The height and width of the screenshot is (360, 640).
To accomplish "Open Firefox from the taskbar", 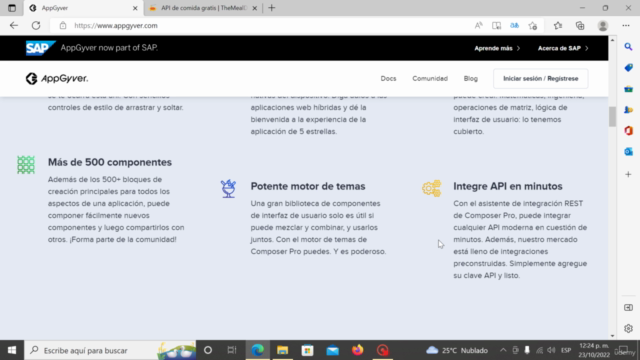I will (358, 350).
